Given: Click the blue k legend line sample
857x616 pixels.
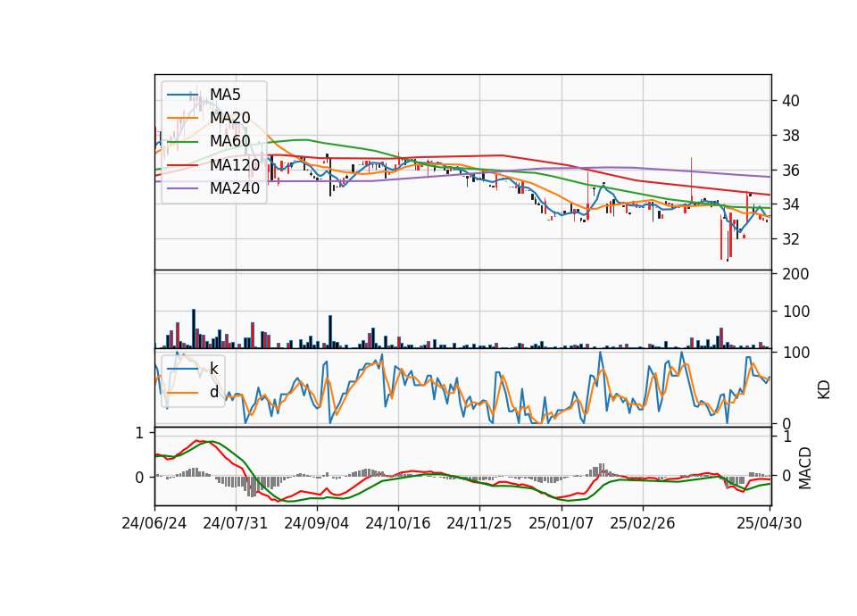Looking at the screenshot, I should click(182, 369).
